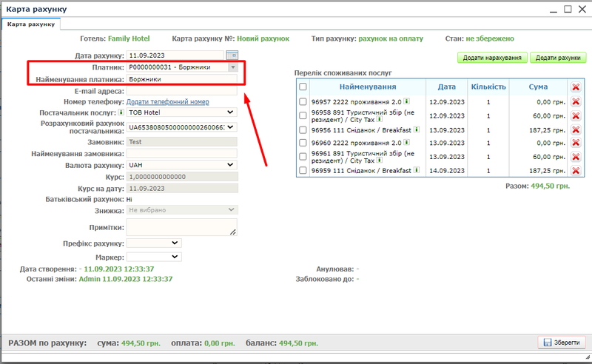Screen dimensions: 592x364
Task: Open the Валюта рахунку UAH dropdown
Action: (x=181, y=165)
